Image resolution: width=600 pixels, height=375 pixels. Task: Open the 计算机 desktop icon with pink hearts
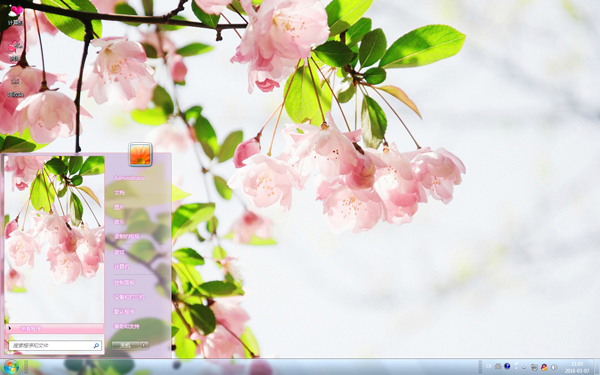tap(15, 15)
